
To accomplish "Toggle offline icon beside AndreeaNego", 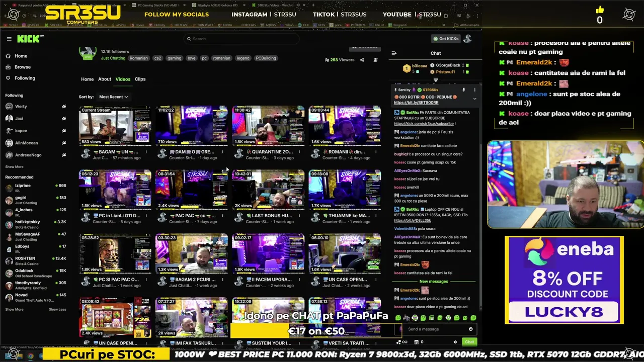I will tap(64, 155).
